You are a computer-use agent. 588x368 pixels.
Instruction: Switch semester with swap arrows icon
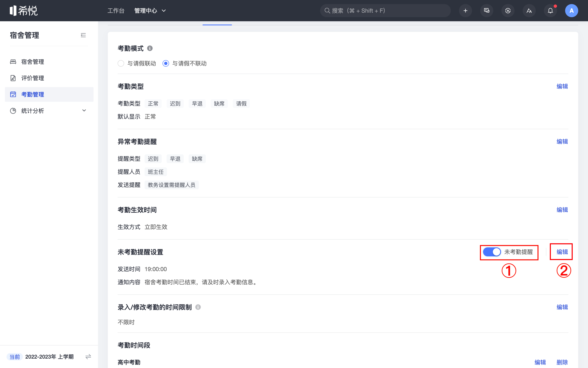pos(88,357)
